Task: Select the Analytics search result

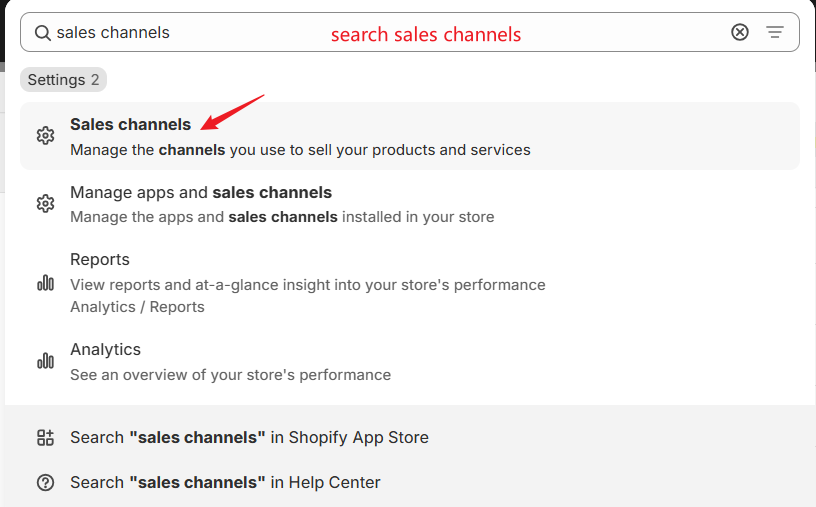Action: tap(105, 350)
